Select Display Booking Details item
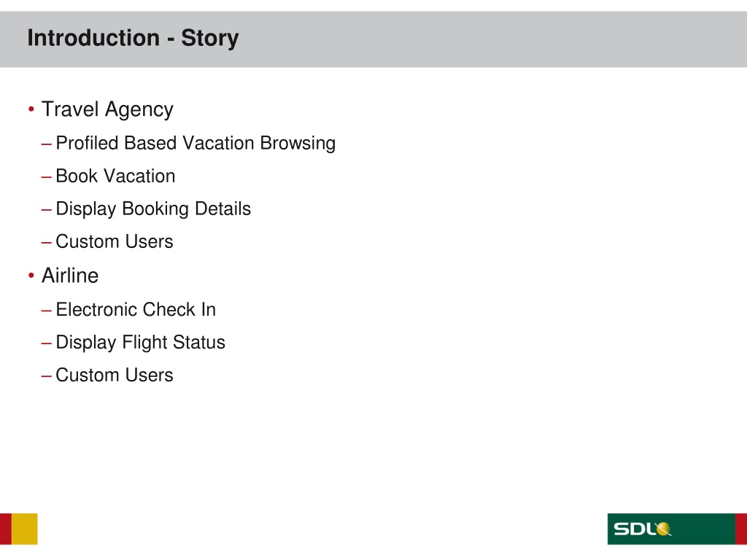The image size is (747, 560). pyautogui.click(x=153, y=209)
